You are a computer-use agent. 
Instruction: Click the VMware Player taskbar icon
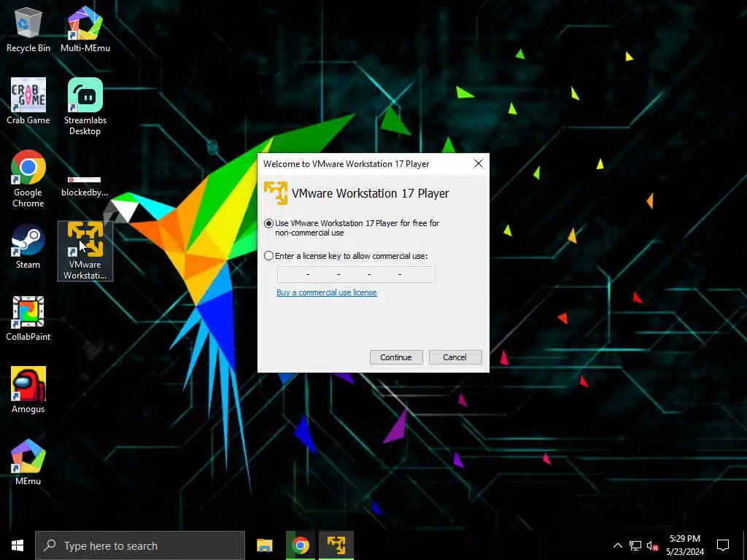tap(336, 545)
